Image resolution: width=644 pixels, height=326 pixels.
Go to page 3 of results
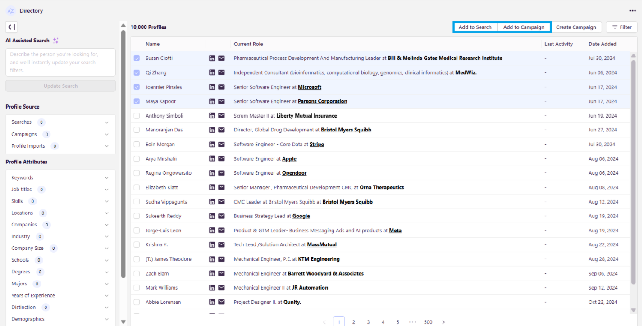point(368,322)
